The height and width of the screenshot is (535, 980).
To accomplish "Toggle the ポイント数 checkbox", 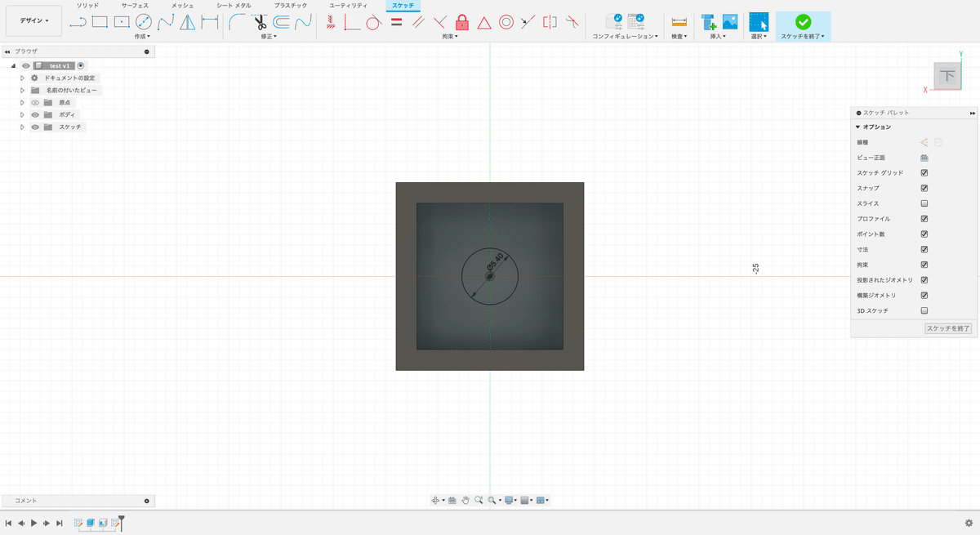I will (924, 234).
